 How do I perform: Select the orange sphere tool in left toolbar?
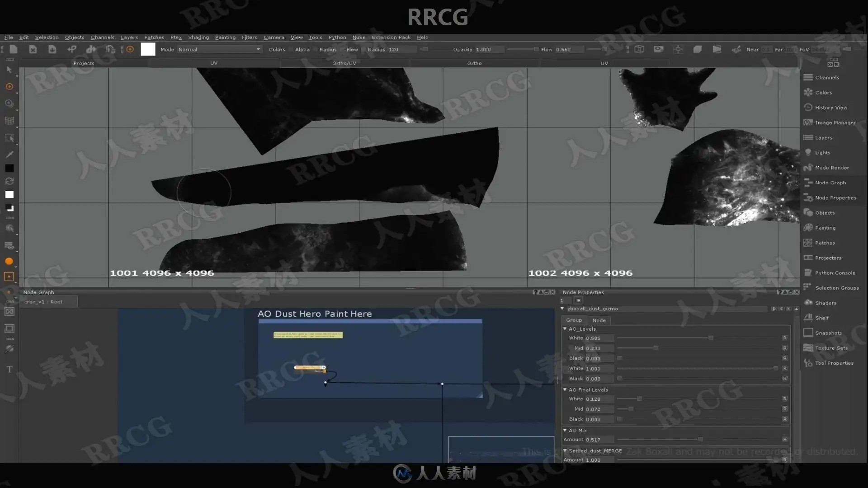click(x=9, y=261)
